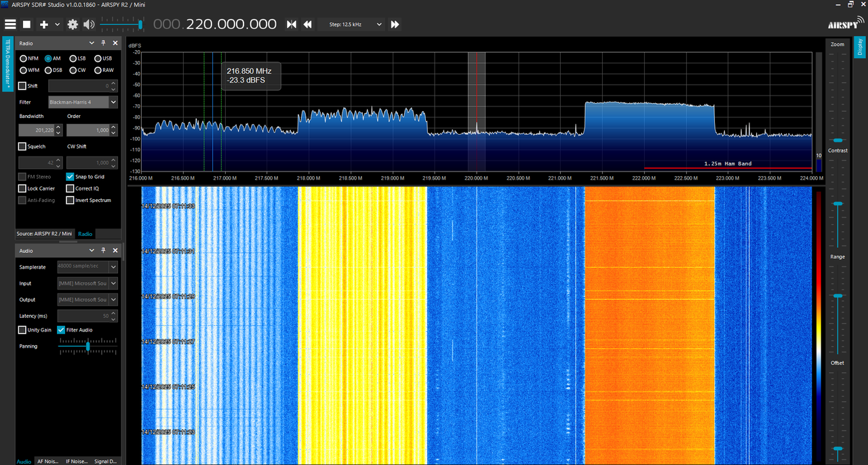Screen dimensions: 868x465
Task: Close the Audio panel
Action: [x=115, y=251]
